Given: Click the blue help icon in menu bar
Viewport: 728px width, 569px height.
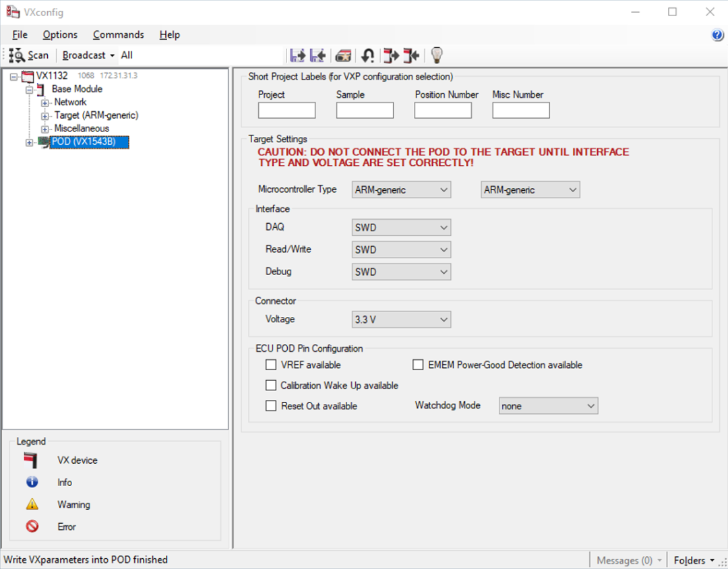Looking at the screenshot, I should [x=717, y=35].
